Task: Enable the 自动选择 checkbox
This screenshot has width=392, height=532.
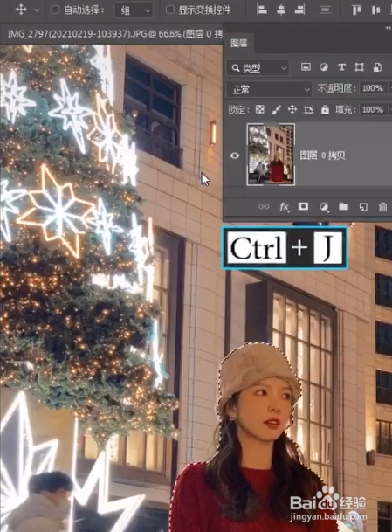Action: coord(55,10)
